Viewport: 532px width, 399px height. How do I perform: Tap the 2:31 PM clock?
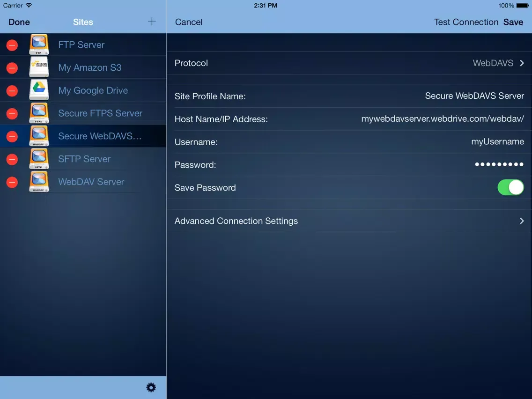tap(266, 6)
